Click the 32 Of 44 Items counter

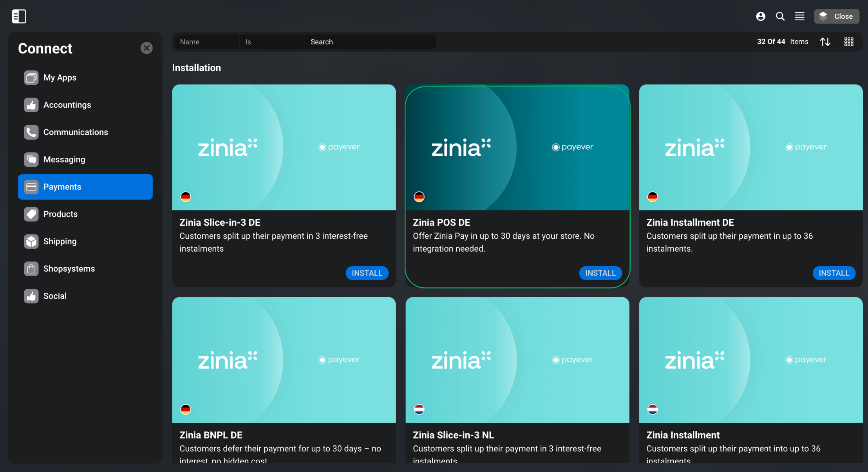coord(783,41)
